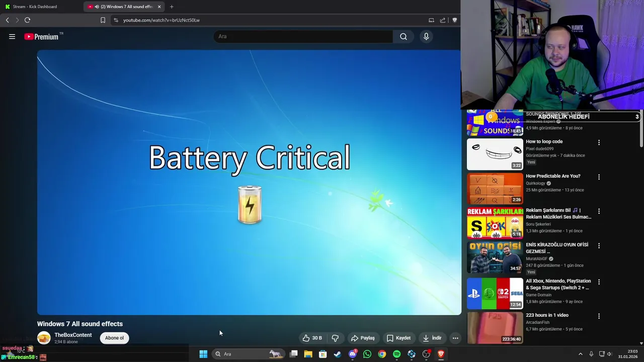The width and height of the screenshot is (644, 362).
Task: Open site settings icon beside the URL
Action: (116, 20)
